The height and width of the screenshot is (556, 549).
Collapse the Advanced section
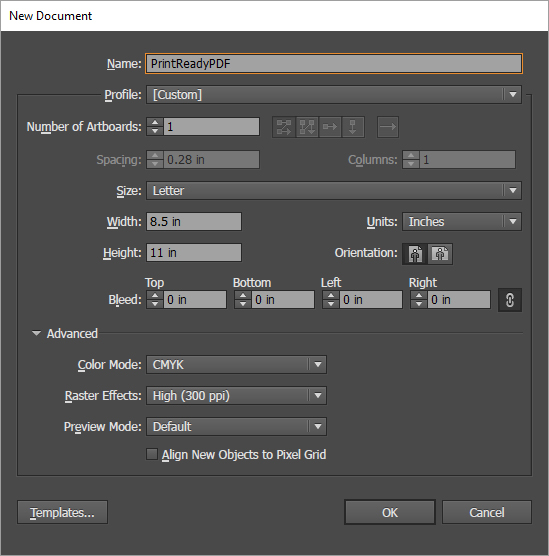point(36,333)
